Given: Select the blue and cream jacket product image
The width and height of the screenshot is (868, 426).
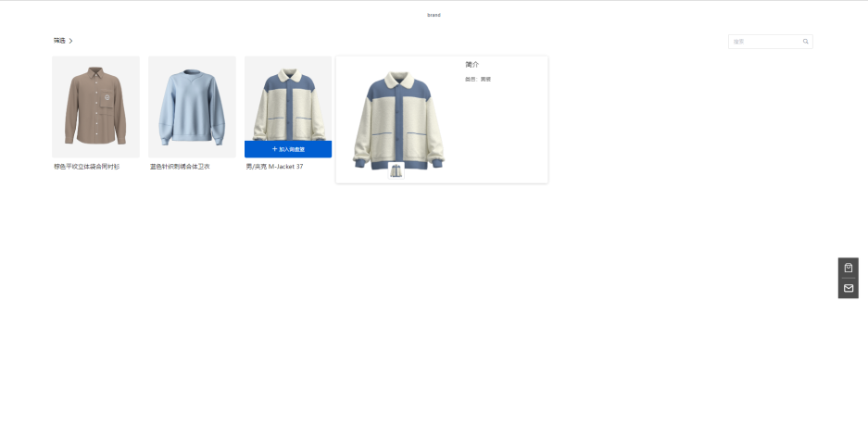Looking at the screenshot, I should (x=288, y=98).
